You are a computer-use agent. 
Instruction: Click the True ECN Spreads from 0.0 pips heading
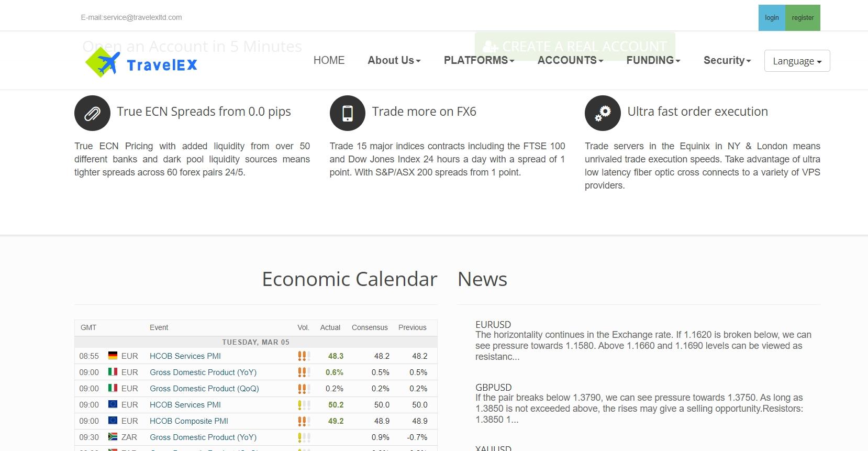[204, 112]
